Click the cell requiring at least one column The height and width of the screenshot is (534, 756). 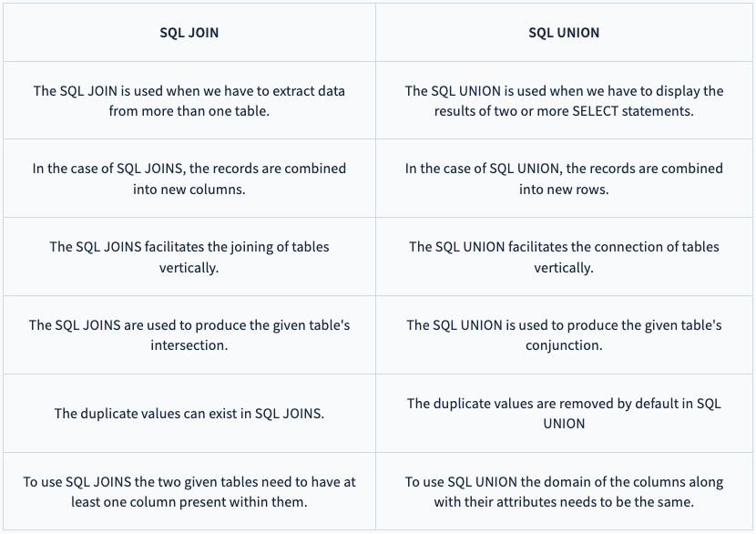pyautogui.click(x=189, y=492)
